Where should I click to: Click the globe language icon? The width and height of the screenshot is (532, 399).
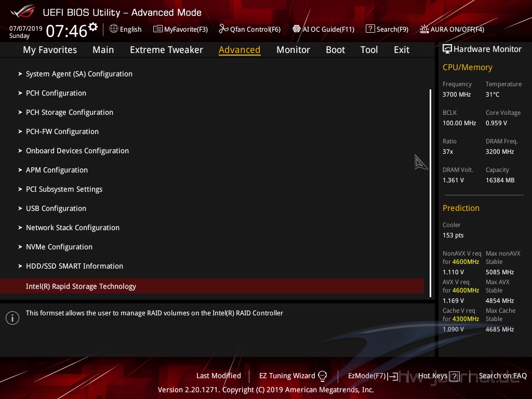tap(114, 29)
